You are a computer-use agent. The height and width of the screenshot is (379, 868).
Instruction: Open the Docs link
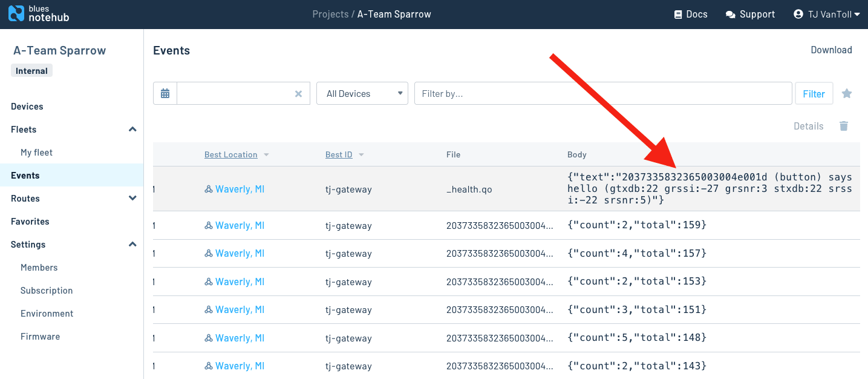pos(691,15)
